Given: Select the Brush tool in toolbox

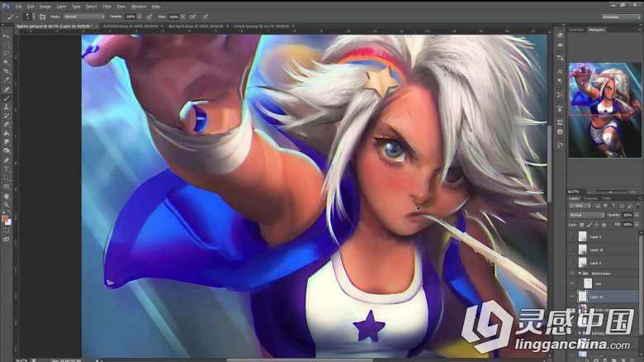Looking at the screenshot, I should [x=6, y=98].
